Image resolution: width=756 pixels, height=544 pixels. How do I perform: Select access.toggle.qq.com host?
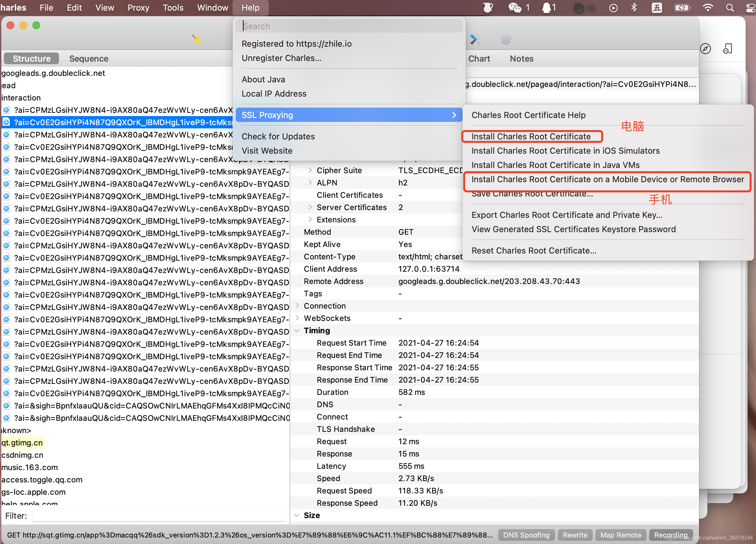(x=42, y=479)
